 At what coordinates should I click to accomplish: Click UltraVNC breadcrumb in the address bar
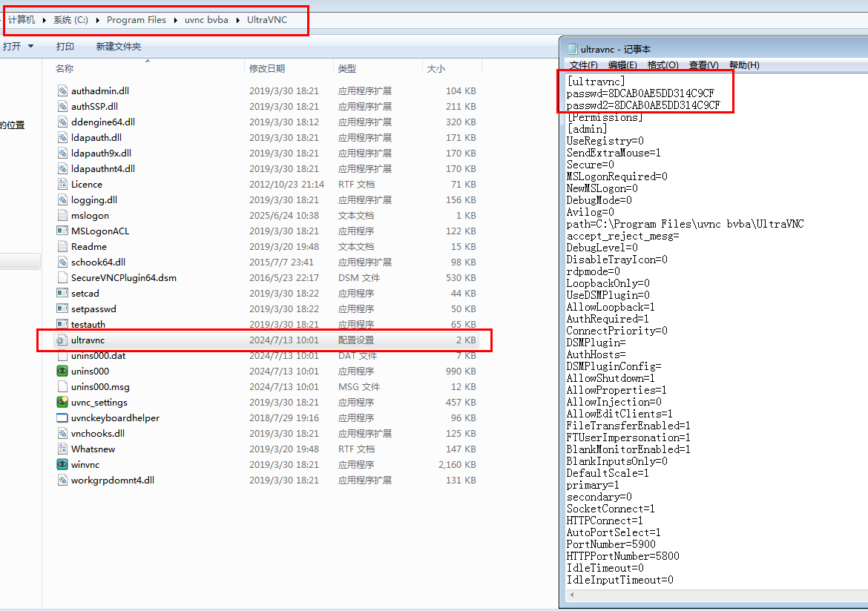pos(267,20)
